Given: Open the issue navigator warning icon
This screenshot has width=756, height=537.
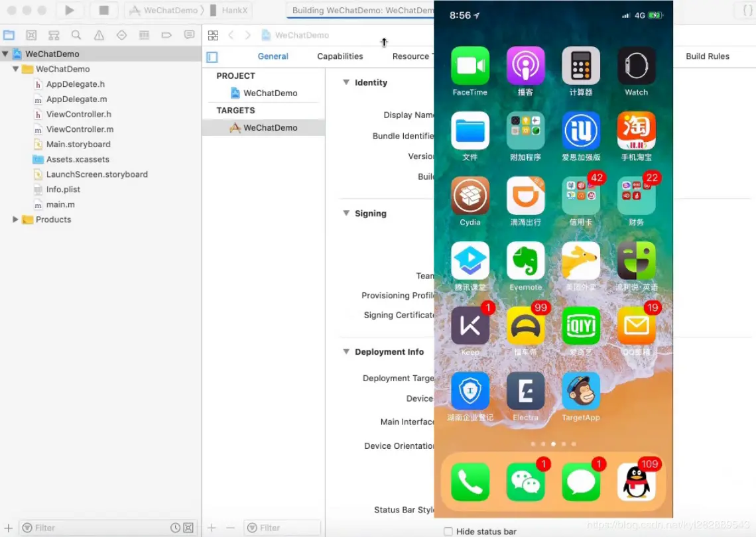Looking at the screenshot, I should [99, 34].
